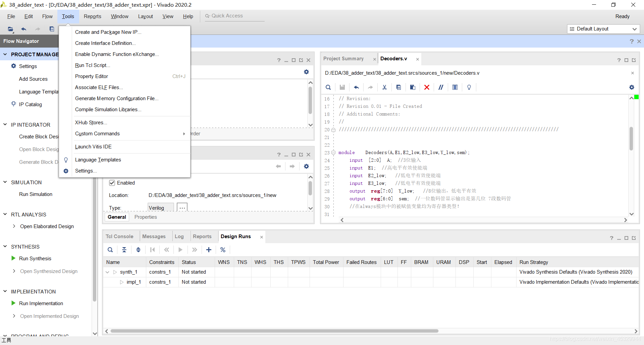Image resolution: width=644 pixels, height=345 pixels.
Task: Open the Project Summary tab
Action: 343,59
